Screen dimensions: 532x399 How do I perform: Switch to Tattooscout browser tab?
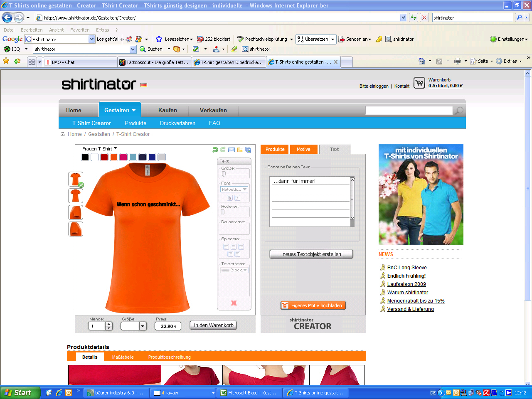[x=154, y=62]
